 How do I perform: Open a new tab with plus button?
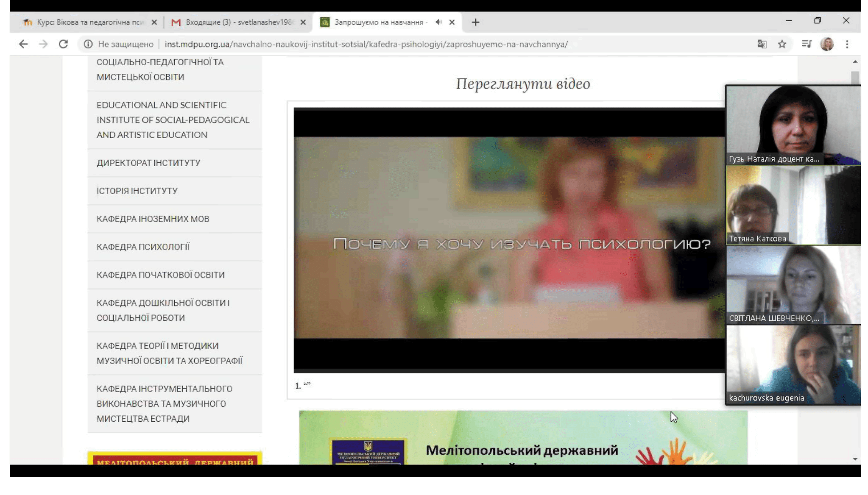[x=475, y=22]
